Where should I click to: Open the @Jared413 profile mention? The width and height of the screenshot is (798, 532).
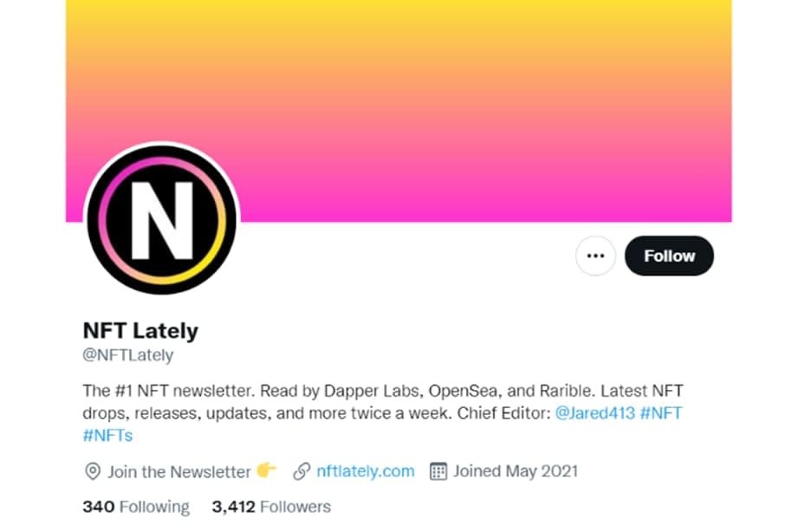point(594,413)
